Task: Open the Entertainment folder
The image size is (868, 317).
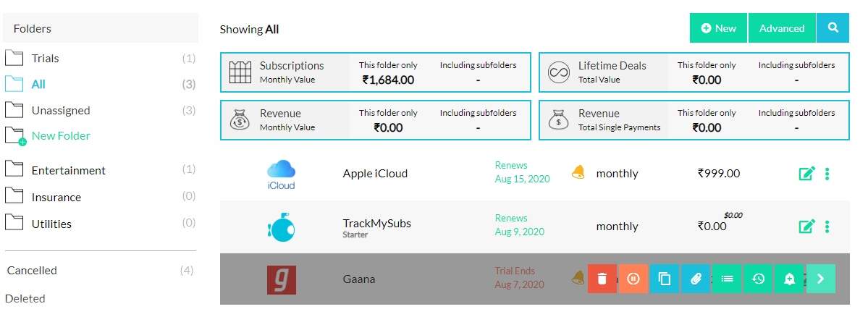Action: tap(68, 171)
